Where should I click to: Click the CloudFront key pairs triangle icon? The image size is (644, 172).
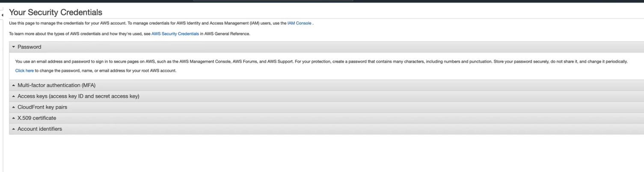[14, 107]
